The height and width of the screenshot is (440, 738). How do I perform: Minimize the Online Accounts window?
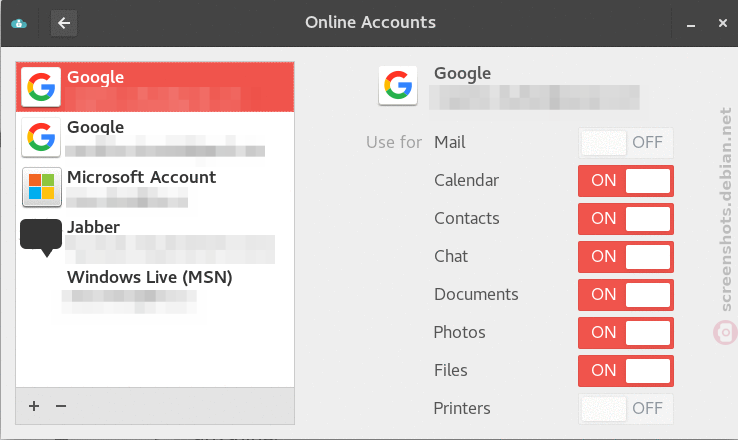[x=691, y=24]
